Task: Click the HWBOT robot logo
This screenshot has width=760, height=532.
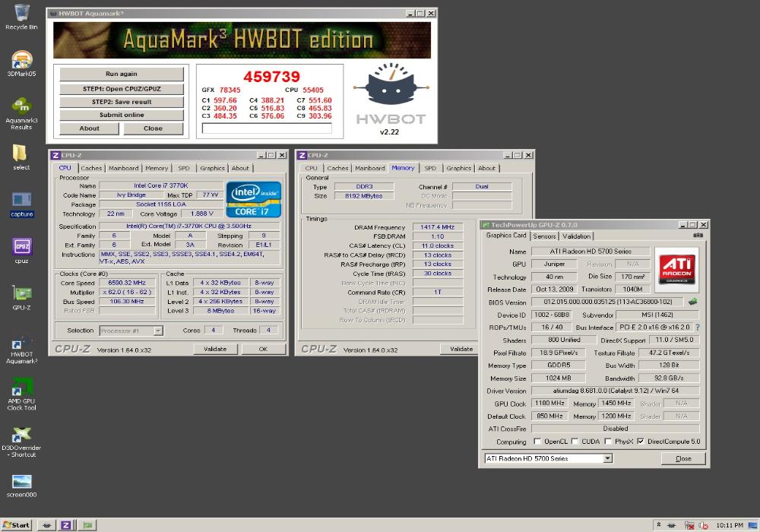Action: pos(391,84)
